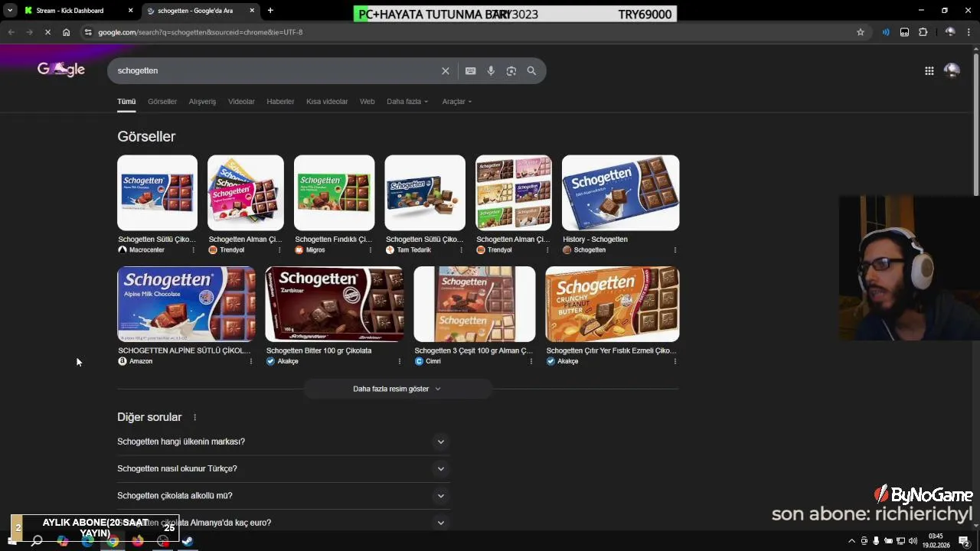Close the schogetten Google search tab
The width and height of the screenshot is (980, 551).
[x=252, y=11]
